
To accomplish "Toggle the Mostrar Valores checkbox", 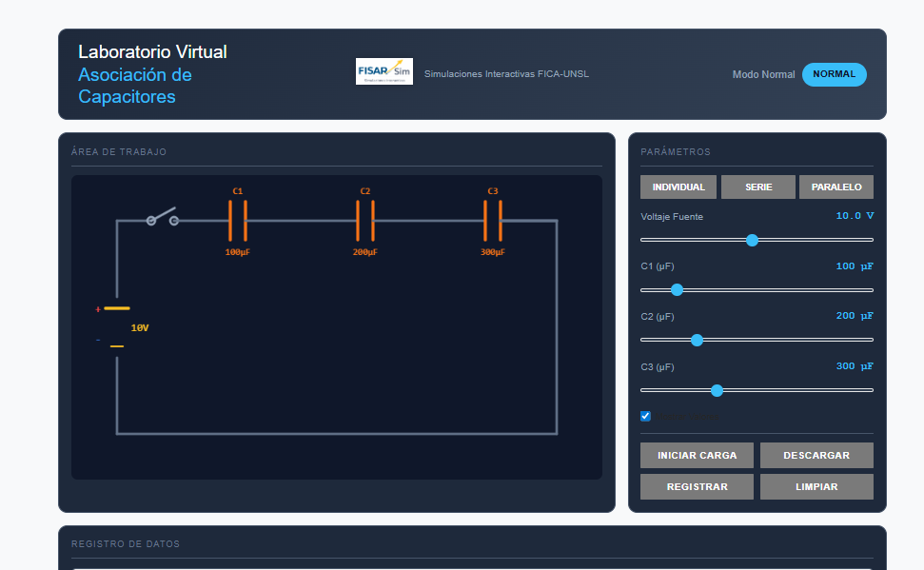I will click(645, 416).
